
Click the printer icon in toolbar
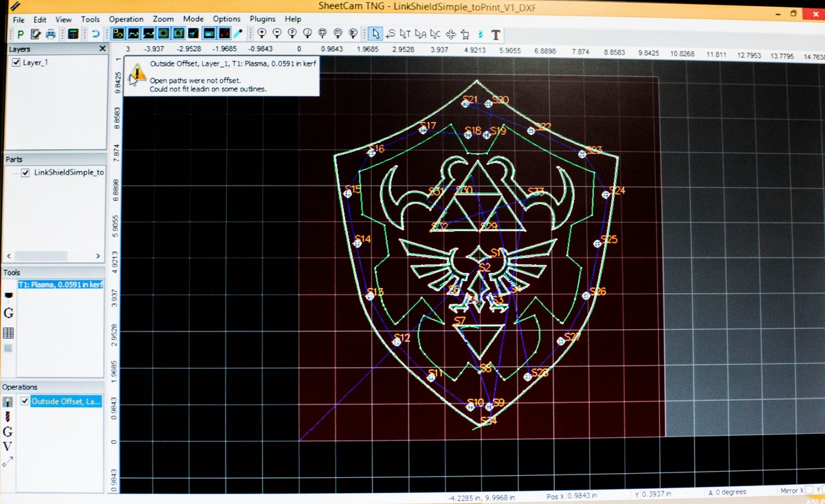point(50,33)
